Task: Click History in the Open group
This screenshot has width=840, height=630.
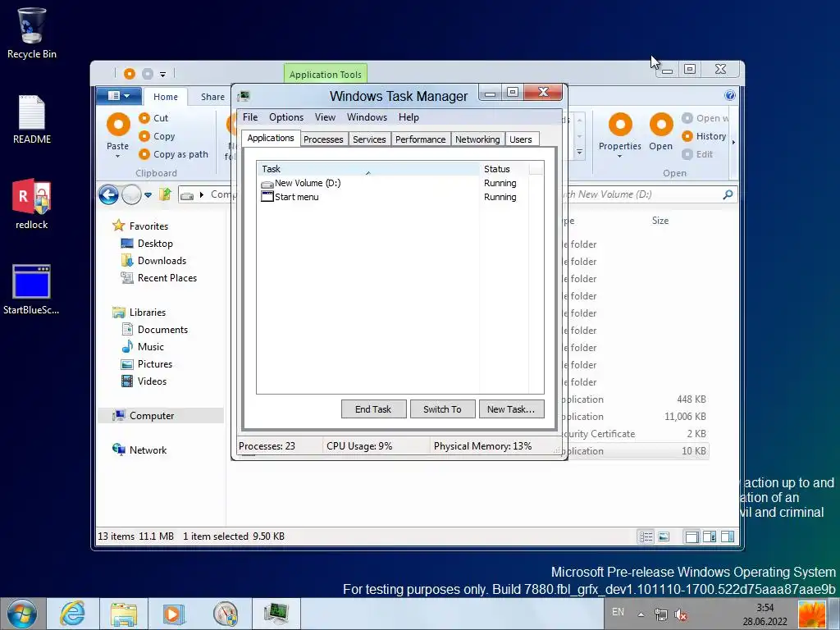Action: tap(705, 136)
